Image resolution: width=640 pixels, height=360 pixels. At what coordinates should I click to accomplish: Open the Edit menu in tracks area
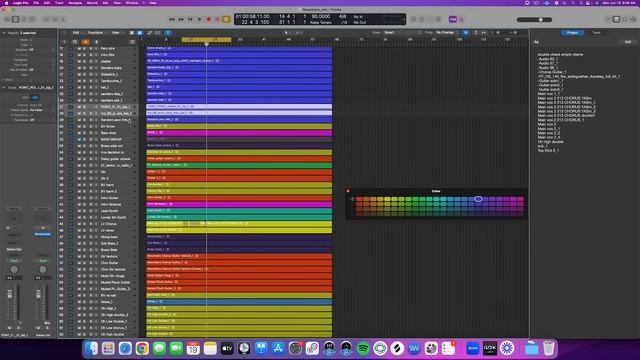(x=77, y=33)
